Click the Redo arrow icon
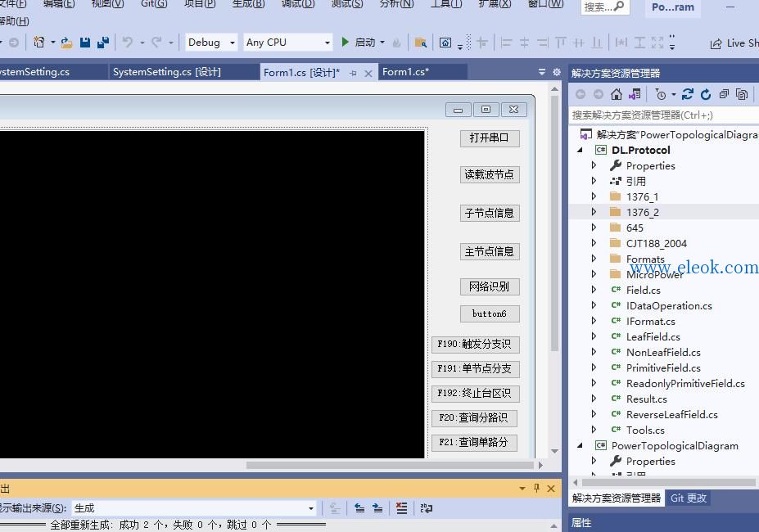The height and width of the screenshot is (532, 759). click(156, 43)
